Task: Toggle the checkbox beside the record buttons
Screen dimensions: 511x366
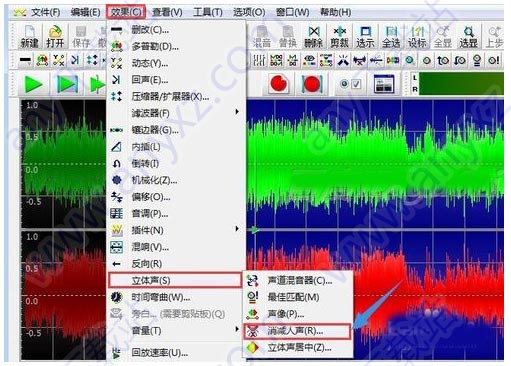Action: [356, 84]
